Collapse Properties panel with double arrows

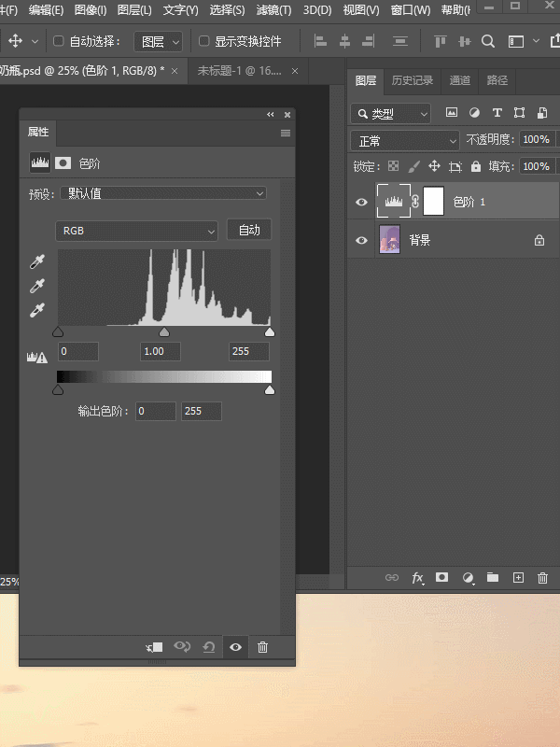click(271, 114)
